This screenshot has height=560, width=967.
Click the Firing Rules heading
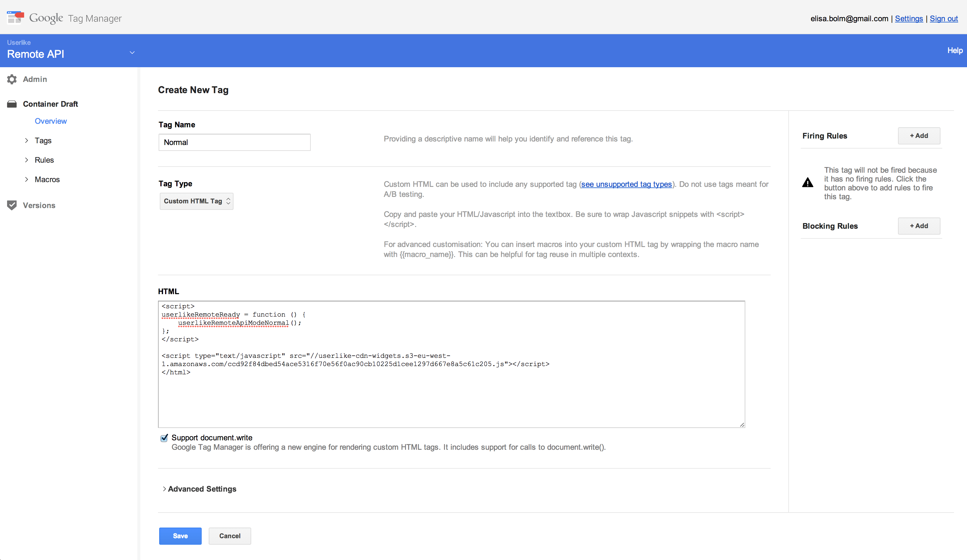(x=825, y=136)
